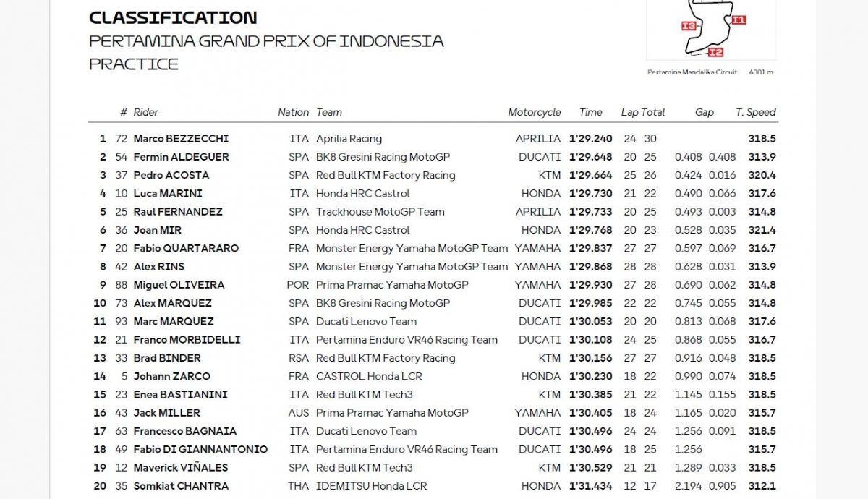The height and width of the screenshot is (499, 868).
Task: Click the Gap column header
Action: [704, 112]
